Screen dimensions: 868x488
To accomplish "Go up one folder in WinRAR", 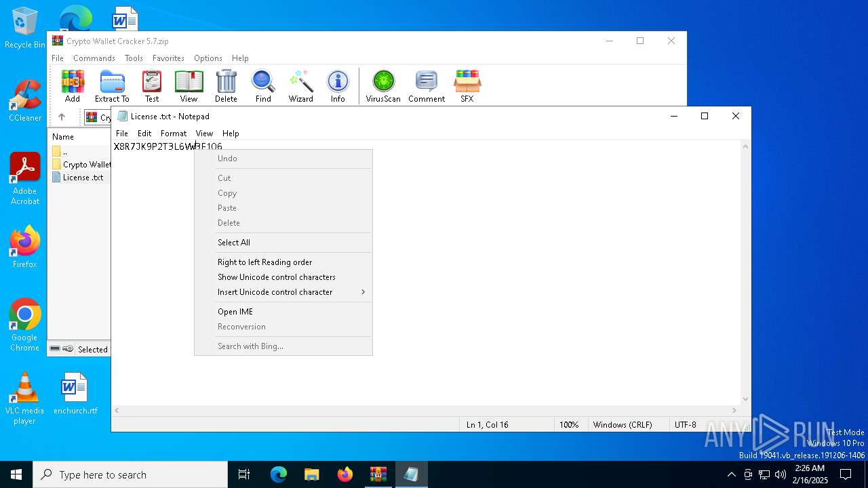I will (x=62, y=117).
